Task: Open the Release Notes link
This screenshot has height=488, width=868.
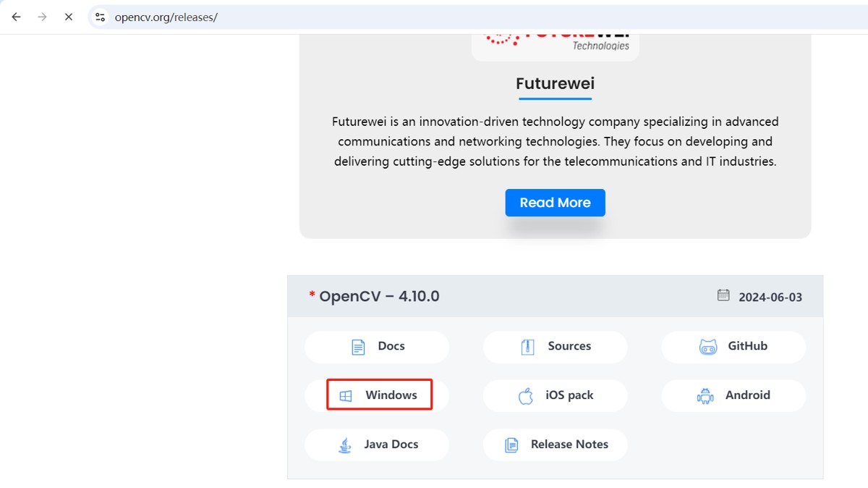Action: (556, 445)
